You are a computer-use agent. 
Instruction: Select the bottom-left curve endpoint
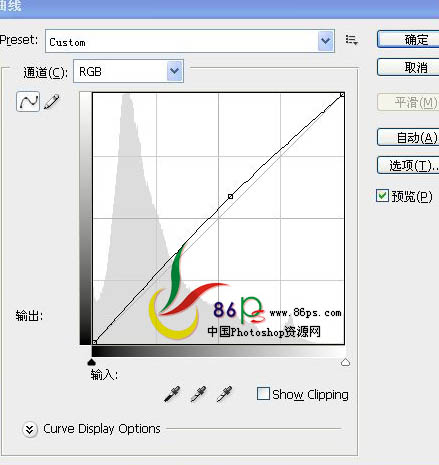tap(95, 342)
